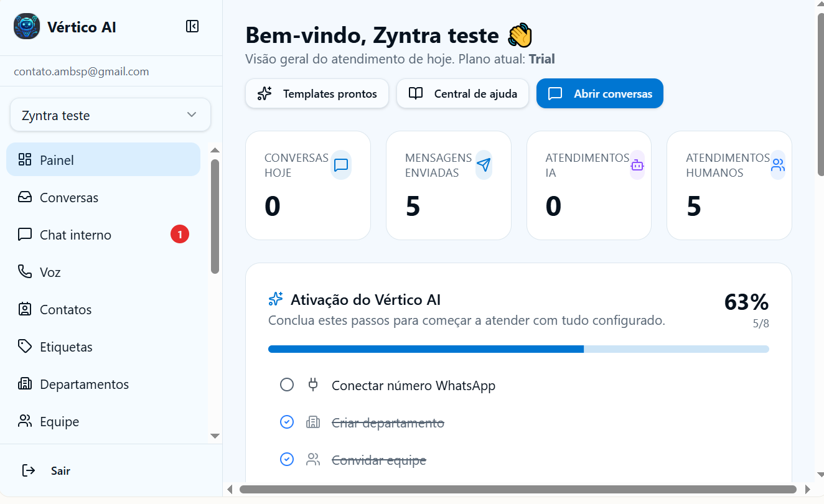Click the waving hand emoji in the heading

coord(521,35)
